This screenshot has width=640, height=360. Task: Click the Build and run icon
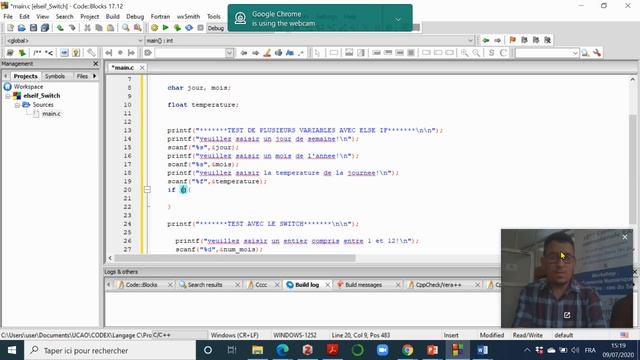[x=177, y=28]
